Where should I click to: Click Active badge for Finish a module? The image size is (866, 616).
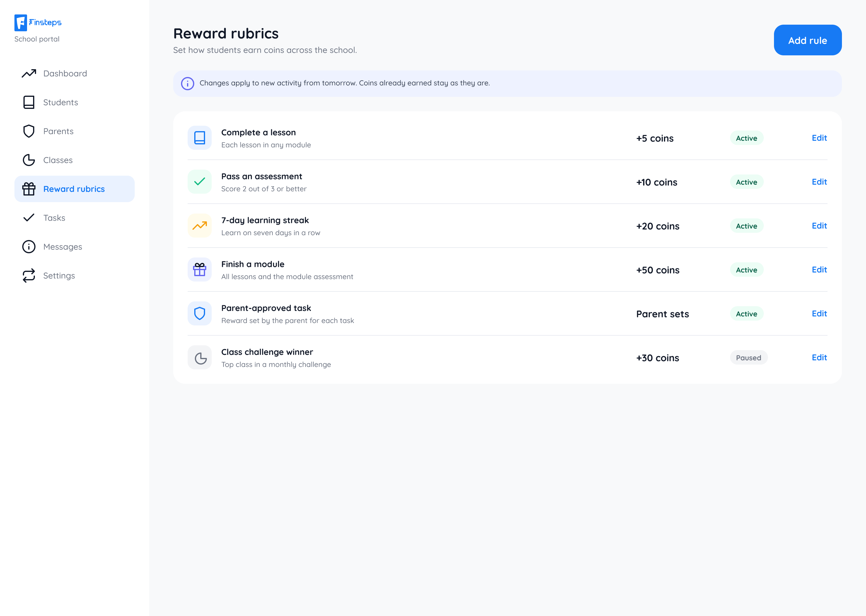[747, 270]
